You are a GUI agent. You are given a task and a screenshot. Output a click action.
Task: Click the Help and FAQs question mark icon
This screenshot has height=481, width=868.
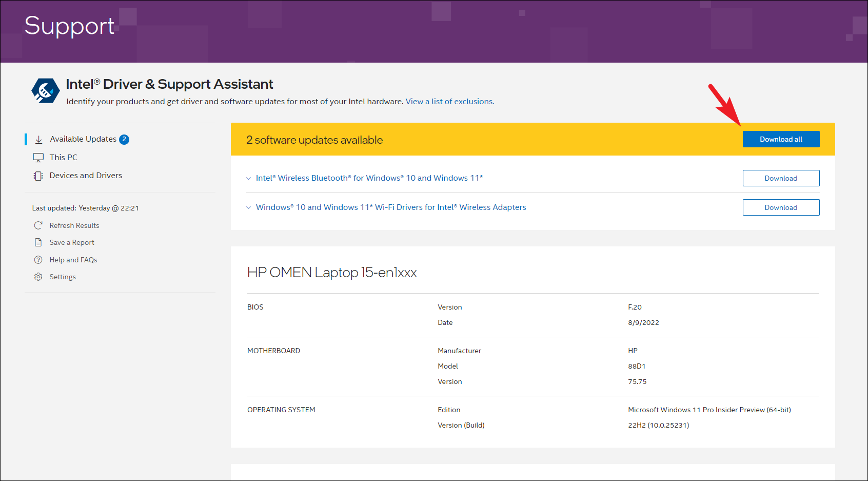(38, 260)
